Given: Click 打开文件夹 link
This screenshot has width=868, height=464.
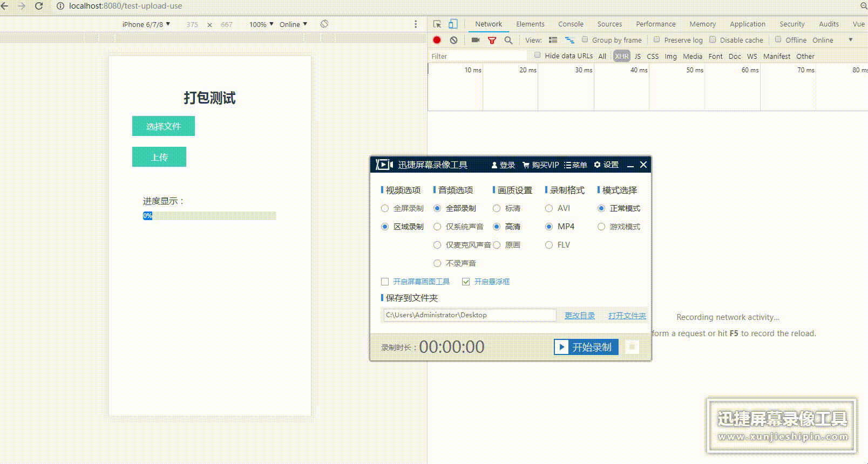Looking at the screenshot, I should 627,316.
